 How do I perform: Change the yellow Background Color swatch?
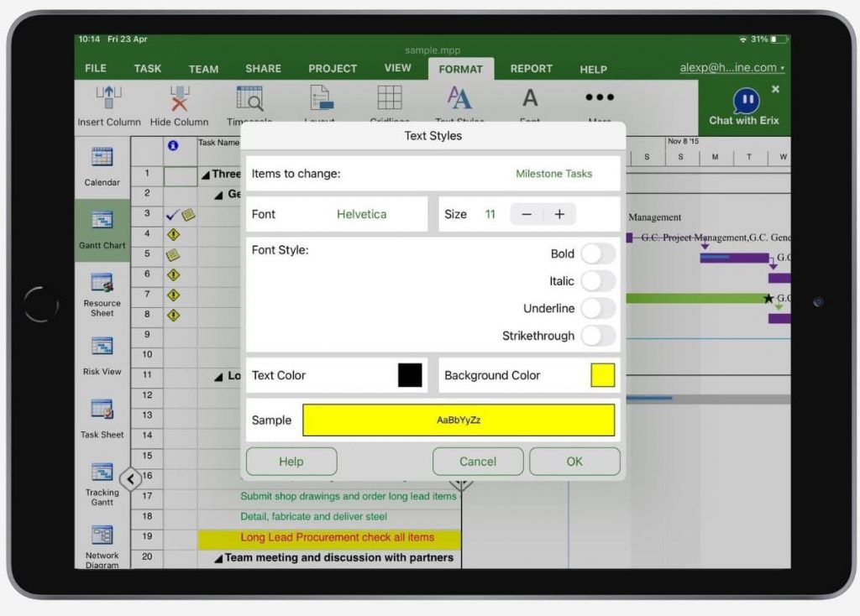click(604, 375)
